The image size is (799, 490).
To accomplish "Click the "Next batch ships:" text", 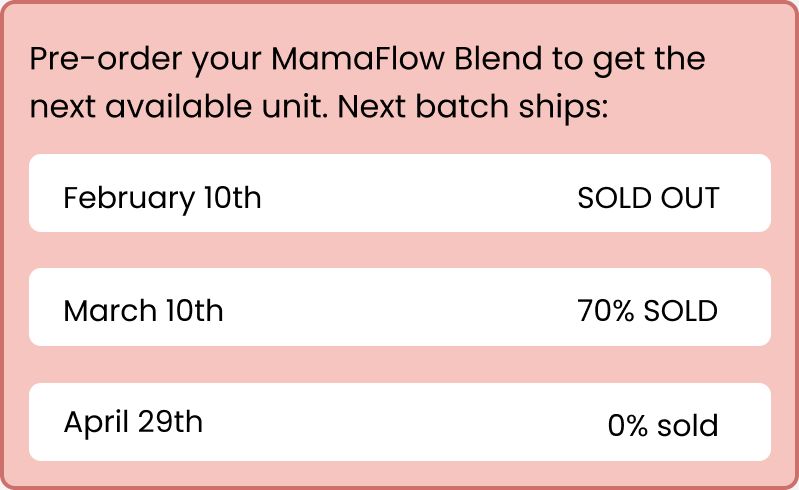I will [x=473, y=107].
